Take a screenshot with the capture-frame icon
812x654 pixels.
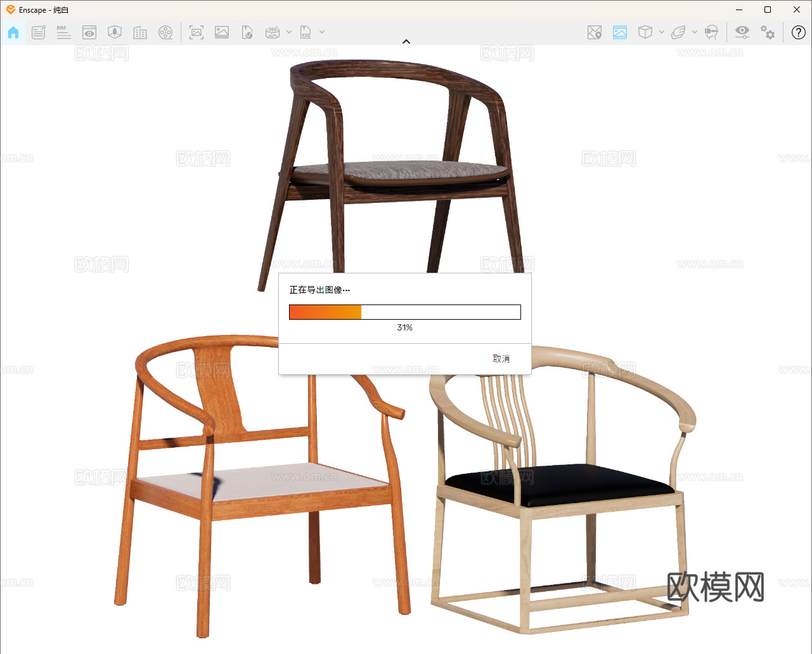tap(197, 32)
